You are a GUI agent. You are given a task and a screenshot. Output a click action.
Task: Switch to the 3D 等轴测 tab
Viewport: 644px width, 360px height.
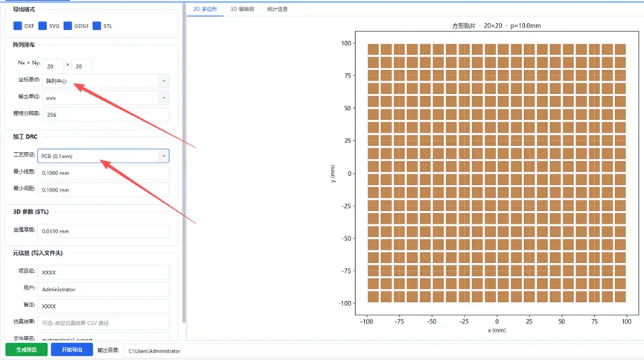pyautogui.click(x=242, y=9)
